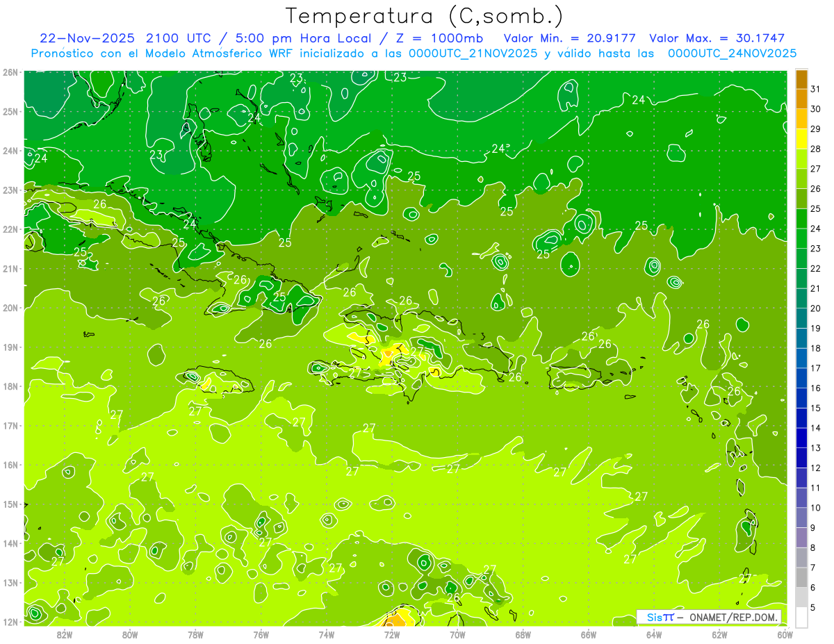Viewport: 834px width, 644px height.
Task: Click the 20N latitude axis label
Action: point(10,308)
